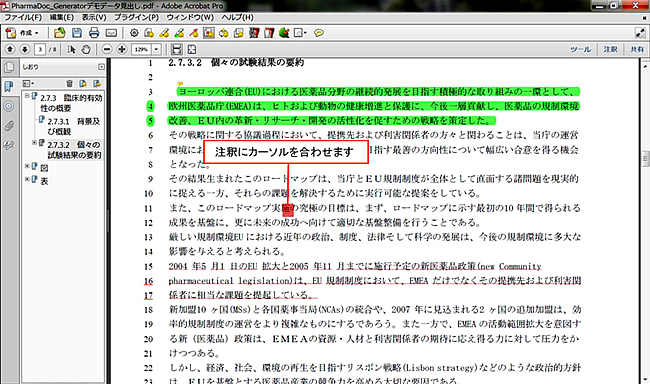Open the 注釈 comments pane
The image size is (650, 384).
610,49
